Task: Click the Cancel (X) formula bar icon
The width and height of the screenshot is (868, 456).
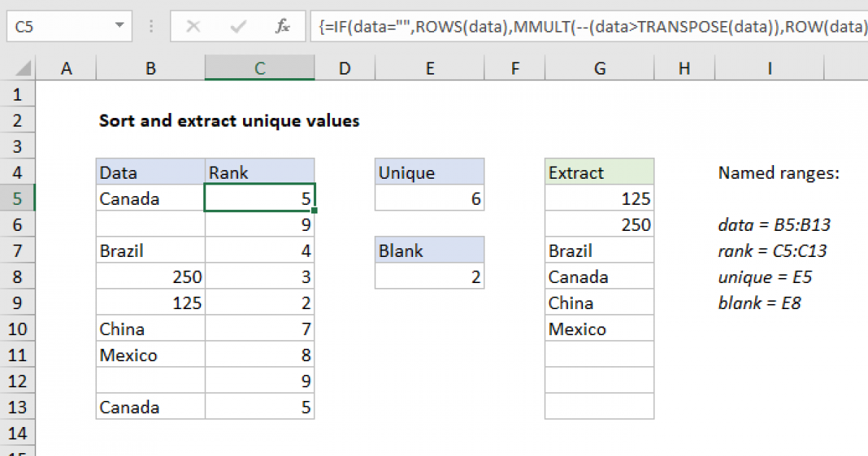Action: coord(193,27)
